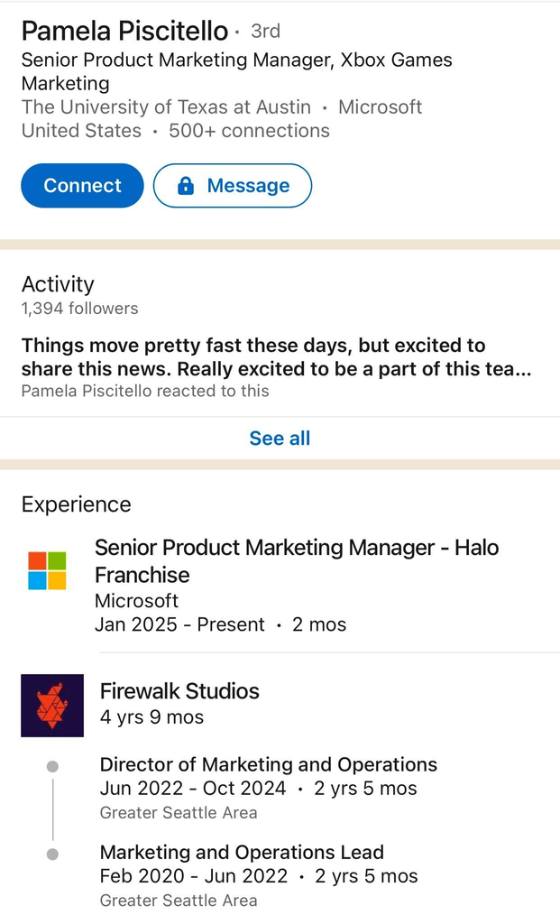
Task: Open Microsoft in the profile header
Action: pos(380,106)
